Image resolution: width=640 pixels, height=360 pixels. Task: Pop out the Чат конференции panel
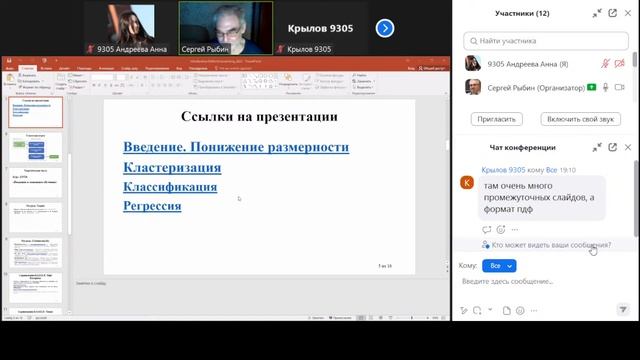(613, 147)
